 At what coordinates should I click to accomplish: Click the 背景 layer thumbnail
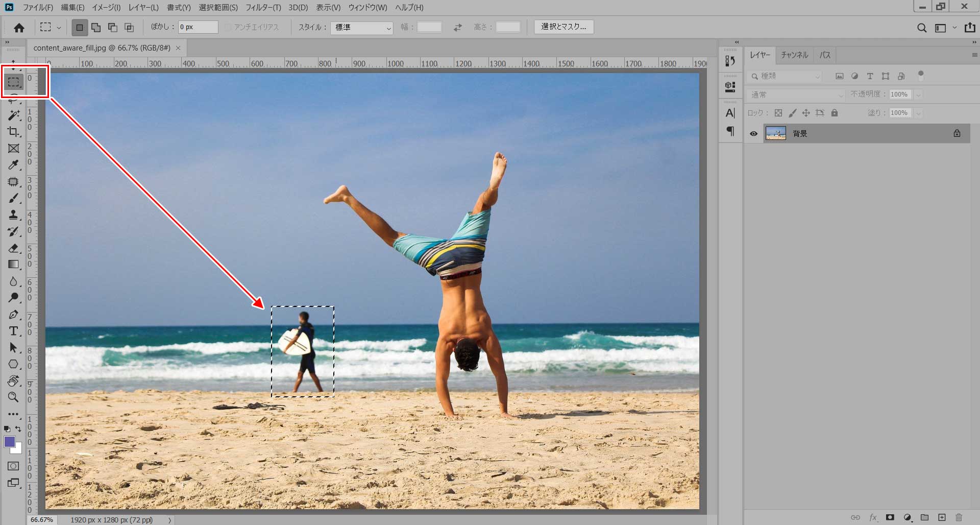tap(776, 134)
